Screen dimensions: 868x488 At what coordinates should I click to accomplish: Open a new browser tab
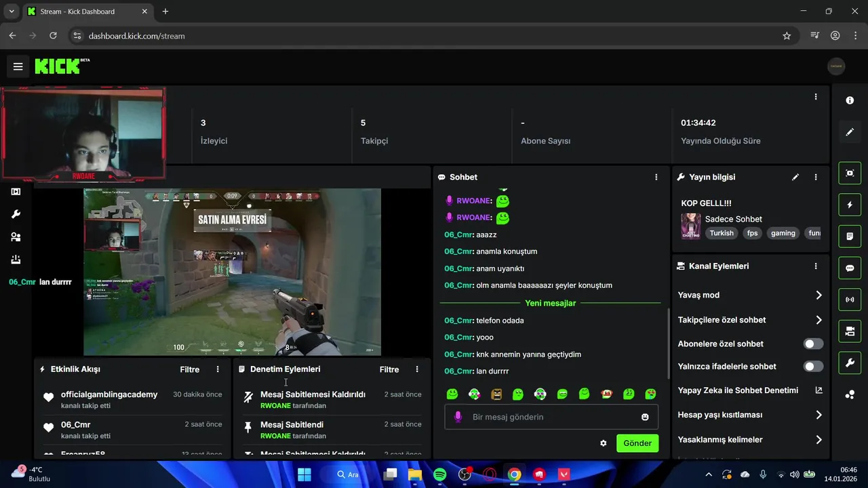point(165,12)
